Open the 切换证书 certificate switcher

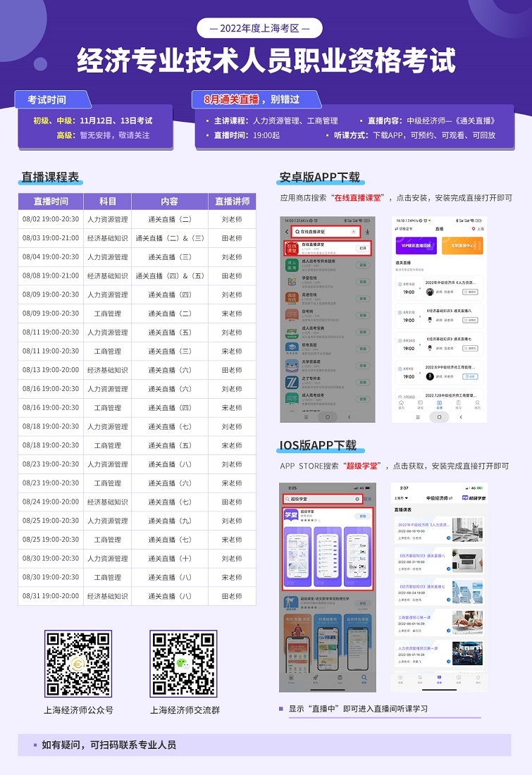click(x=402, y=228)
